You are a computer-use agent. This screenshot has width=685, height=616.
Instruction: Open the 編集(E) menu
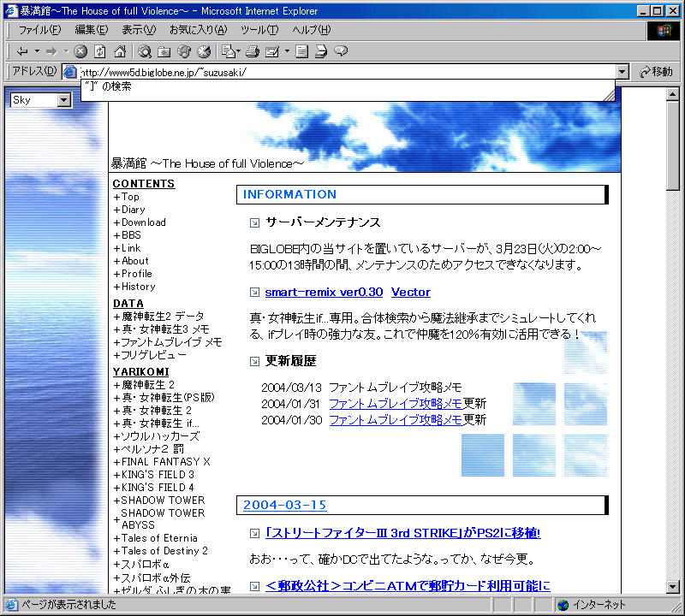[x=91, y=30]
